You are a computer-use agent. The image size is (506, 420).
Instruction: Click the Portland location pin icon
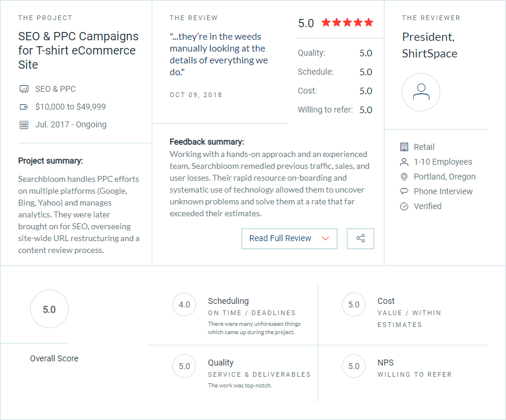point(404,177)
